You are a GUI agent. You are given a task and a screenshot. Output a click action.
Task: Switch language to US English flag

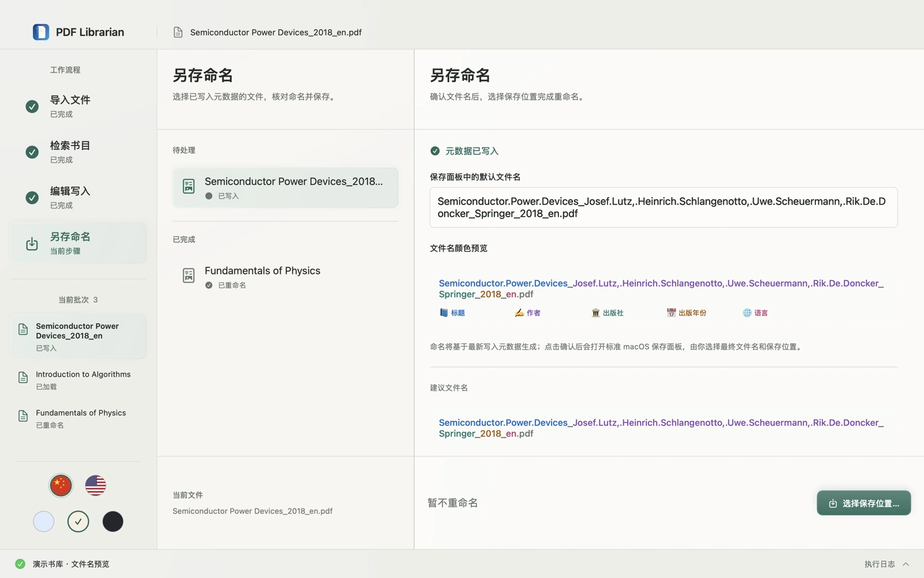95,486
